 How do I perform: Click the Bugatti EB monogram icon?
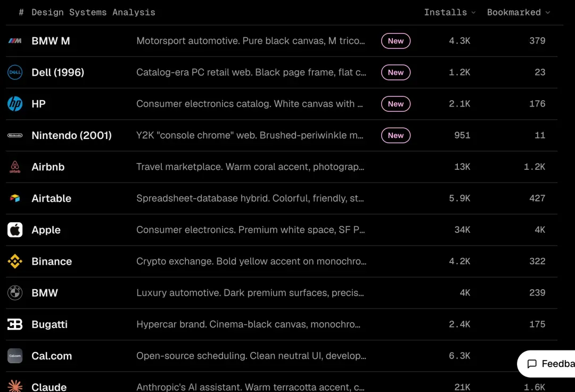15,324
